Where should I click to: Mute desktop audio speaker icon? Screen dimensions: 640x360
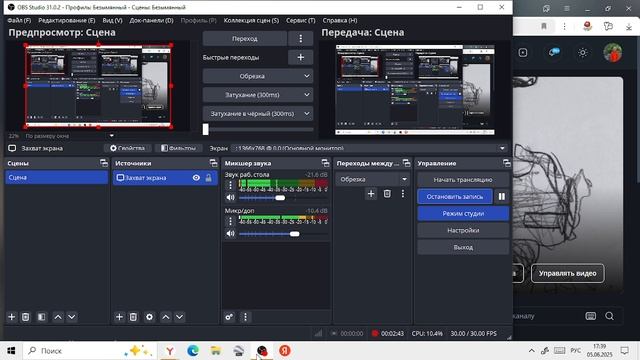[231, 198]
